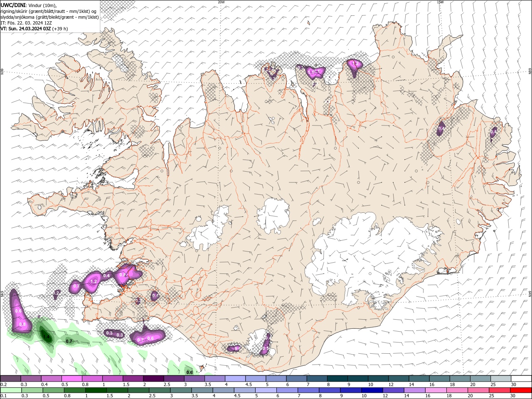Click the 0.2 value in the small purple blob
532x399 pixels.
(x=57, y=293)
